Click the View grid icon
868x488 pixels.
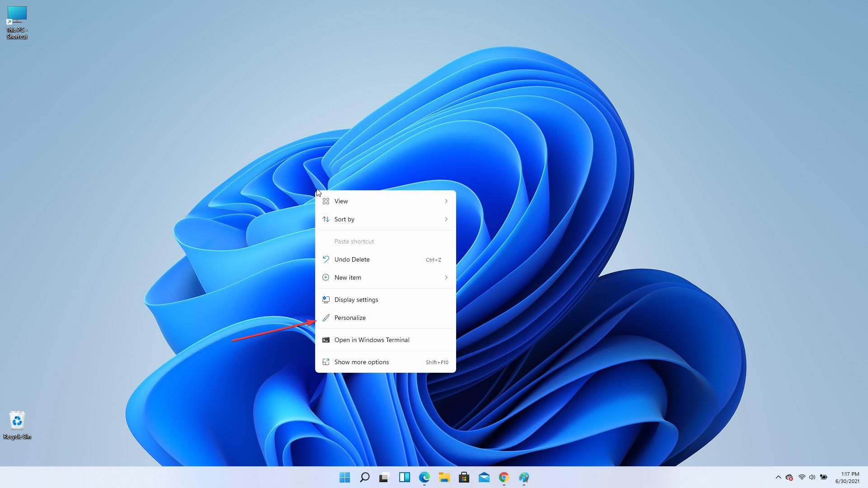click(x=325, y=201)
